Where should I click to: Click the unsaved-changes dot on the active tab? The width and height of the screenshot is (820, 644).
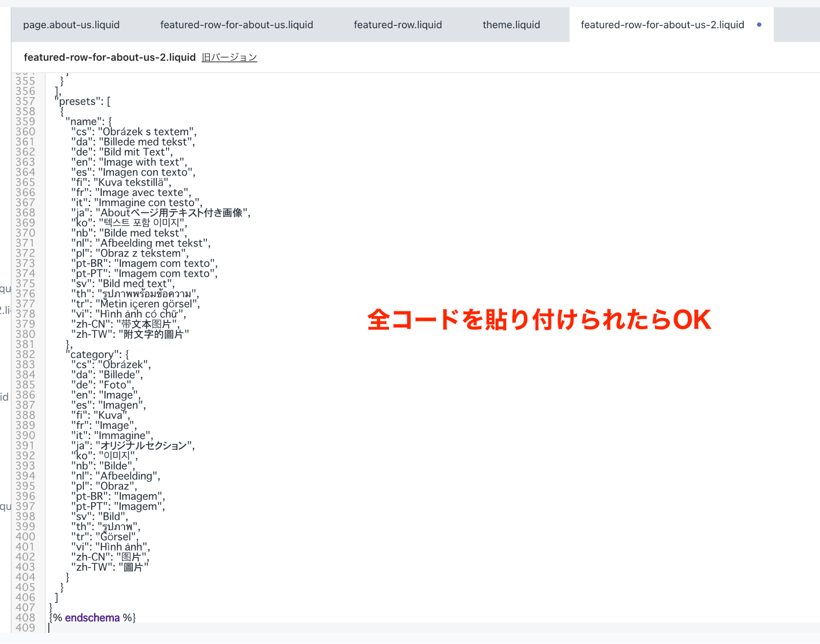pos(759,25)
